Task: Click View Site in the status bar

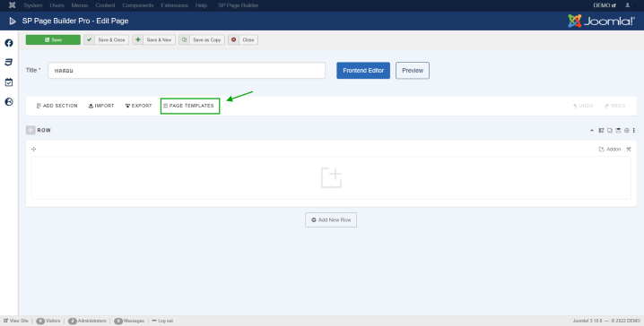Action: [16, 321]
